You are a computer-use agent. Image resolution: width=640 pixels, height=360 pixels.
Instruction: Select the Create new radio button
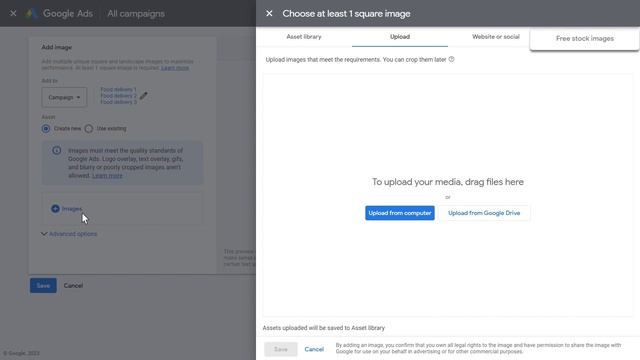pyautogui.click(x=46, y=129)
